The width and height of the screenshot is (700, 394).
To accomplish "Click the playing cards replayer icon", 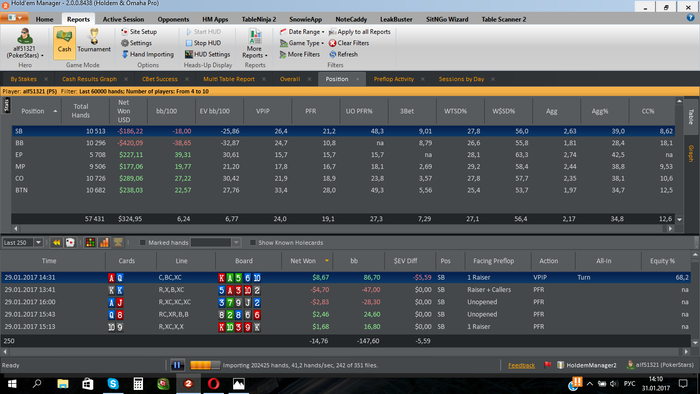I will point(70,242).
